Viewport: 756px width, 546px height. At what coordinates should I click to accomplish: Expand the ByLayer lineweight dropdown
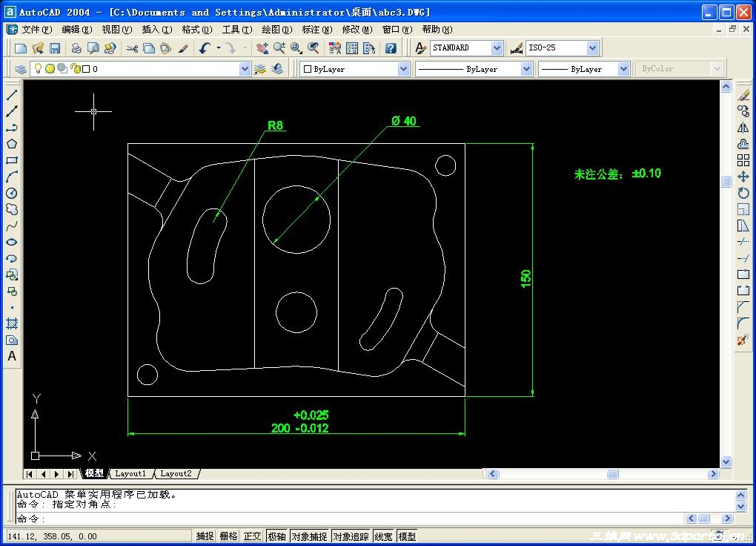point(624,69)
